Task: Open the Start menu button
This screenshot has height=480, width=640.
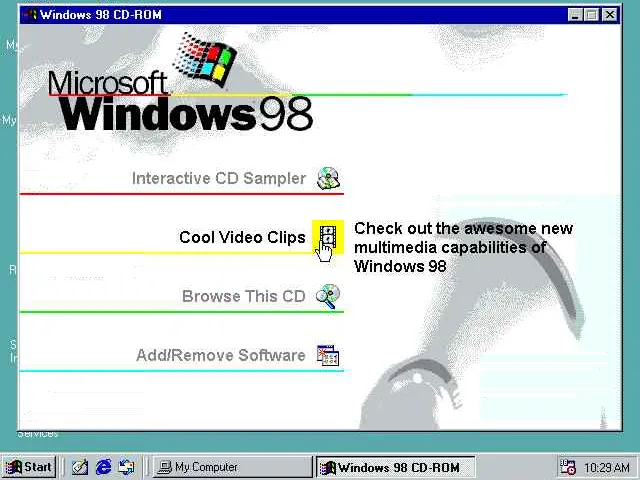Action: tap(29, 467)
